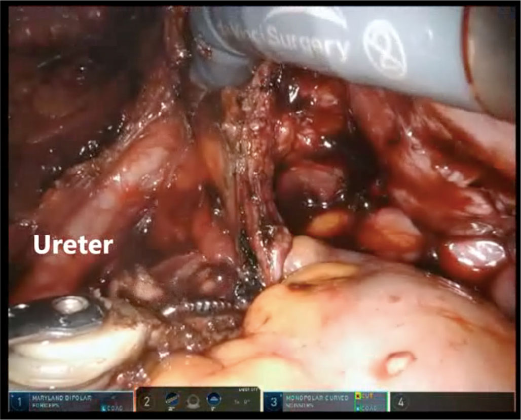Click the arm 4 number badge
This screenshot has height=420, width=521.
pos(401,403)
